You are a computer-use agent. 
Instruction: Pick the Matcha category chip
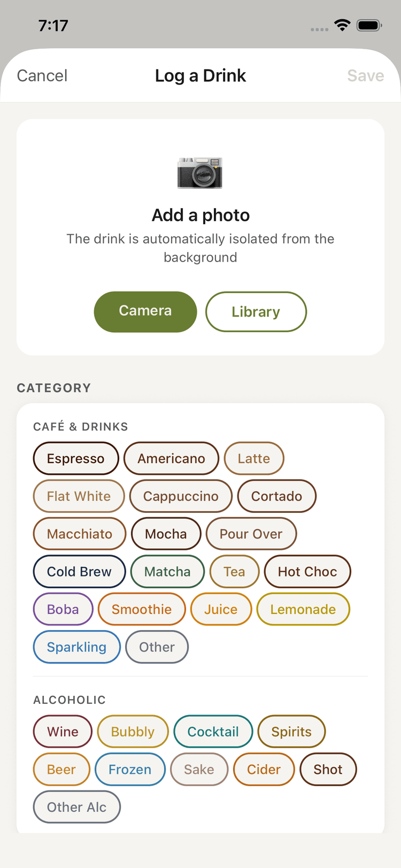tap(167, 572)
